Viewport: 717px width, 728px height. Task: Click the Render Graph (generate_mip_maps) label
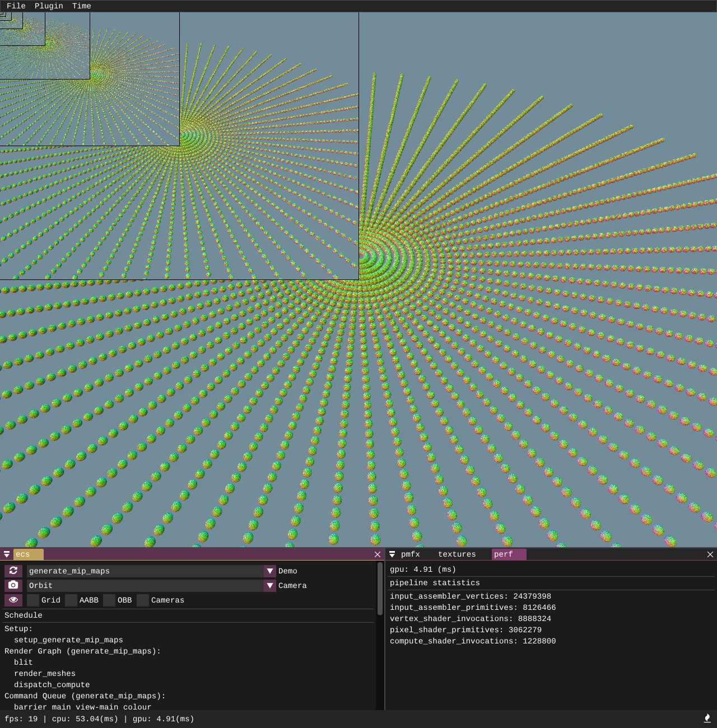(x=83, y=651)
